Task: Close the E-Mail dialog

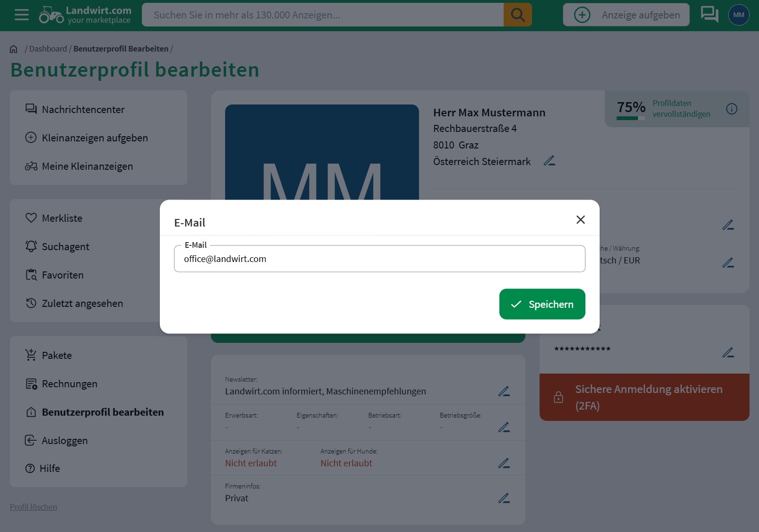Action: 581,219
